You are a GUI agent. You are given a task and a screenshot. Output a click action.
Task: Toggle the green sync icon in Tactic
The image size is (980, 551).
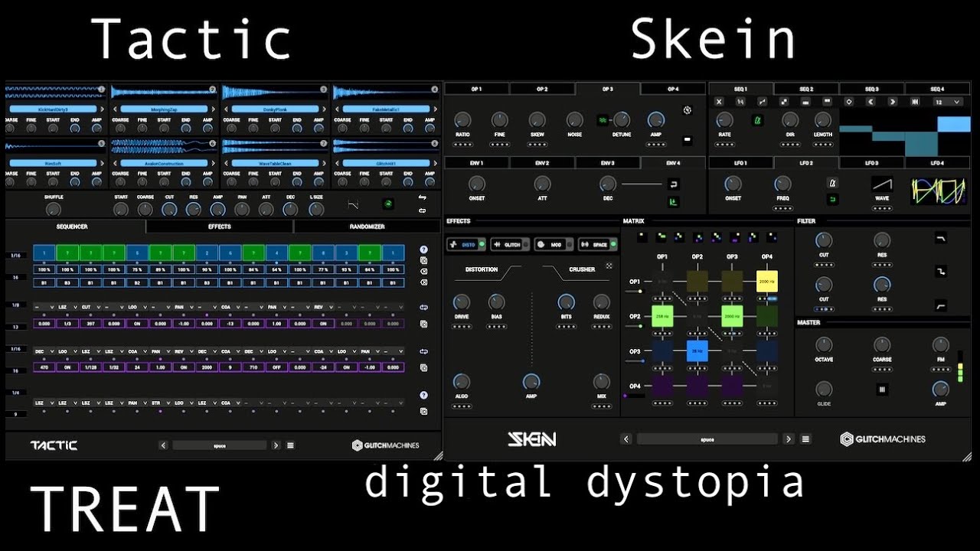coord(388,204)
